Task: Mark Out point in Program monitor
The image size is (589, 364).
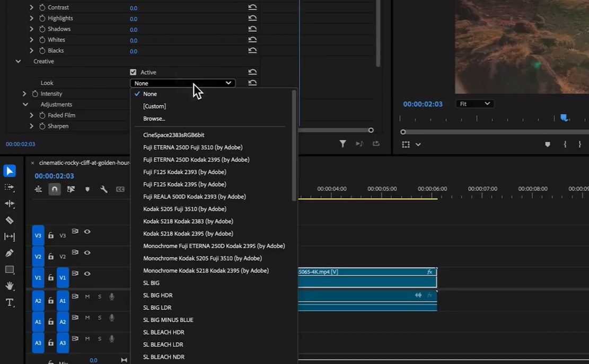Action: (579, 145)
